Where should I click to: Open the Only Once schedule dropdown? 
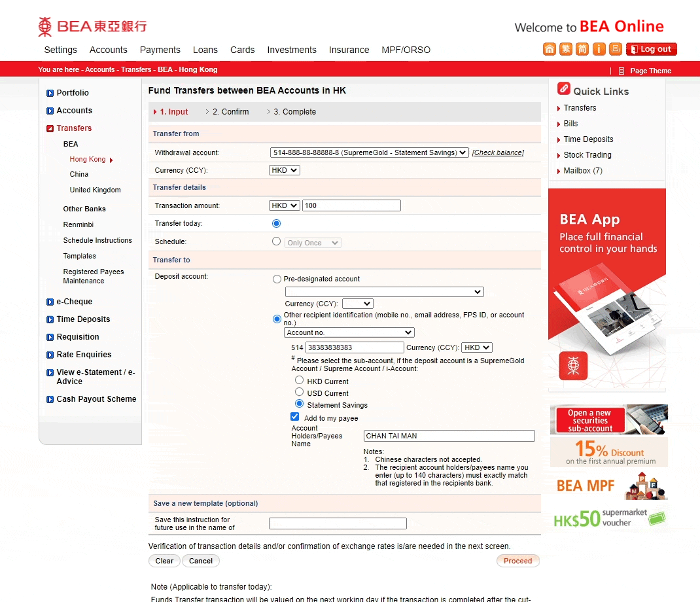313,243
